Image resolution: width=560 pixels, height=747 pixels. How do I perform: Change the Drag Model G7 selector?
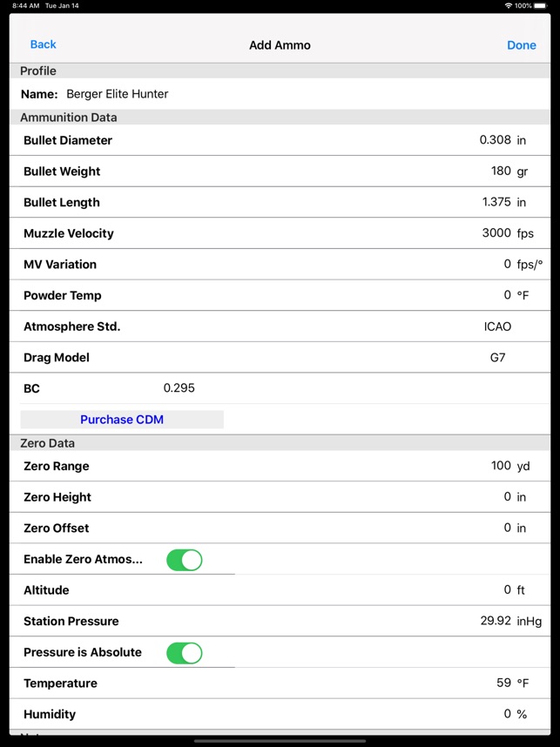tap(497, 357)
